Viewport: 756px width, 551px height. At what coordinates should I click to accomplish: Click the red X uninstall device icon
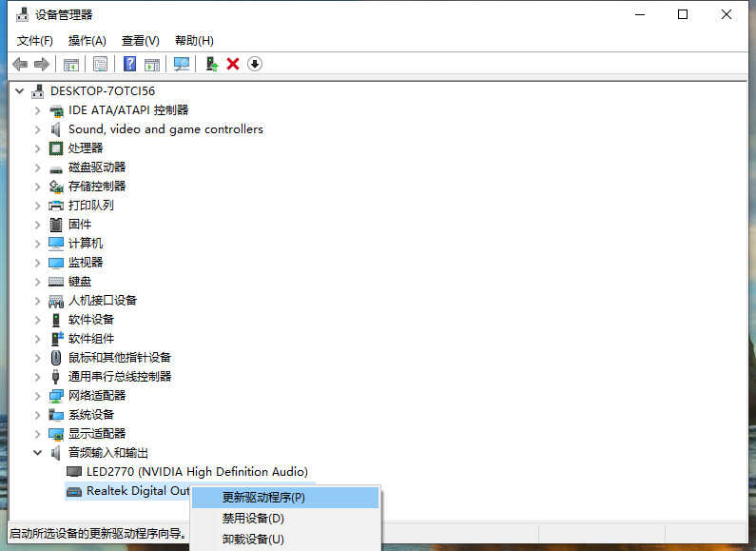(233, 64)
